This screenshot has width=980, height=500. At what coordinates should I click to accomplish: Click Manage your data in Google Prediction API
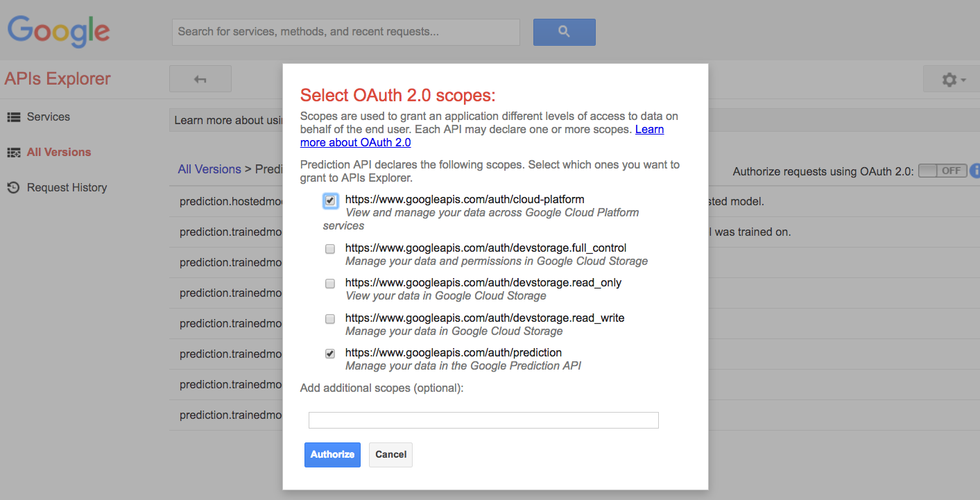pyautogui.click(x=463, y=366)
